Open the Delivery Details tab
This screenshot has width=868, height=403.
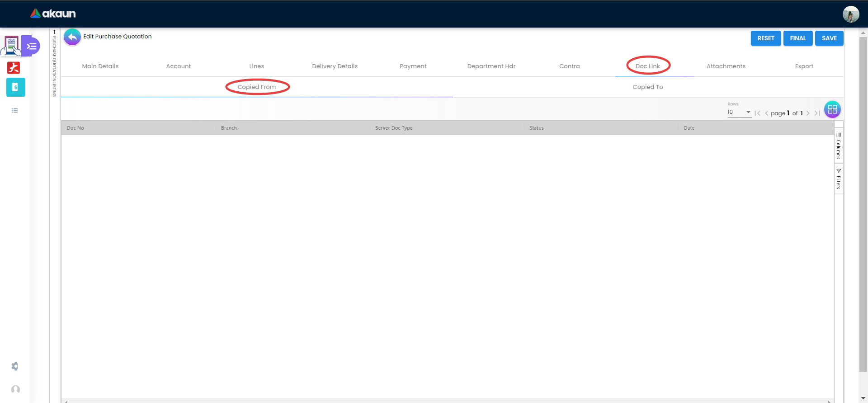tap(335, 66)
